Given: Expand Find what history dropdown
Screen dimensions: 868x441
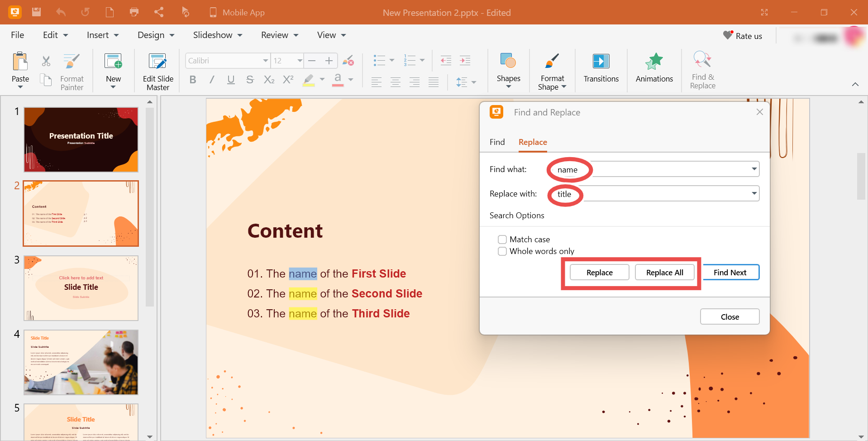Looking at the screenshot, I should (x=754, y=169).
